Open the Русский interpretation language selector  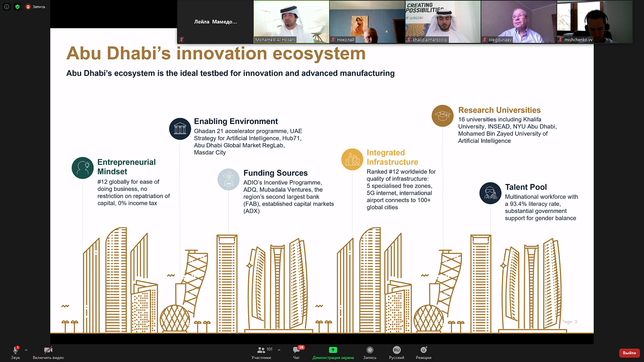coord(397,353)
